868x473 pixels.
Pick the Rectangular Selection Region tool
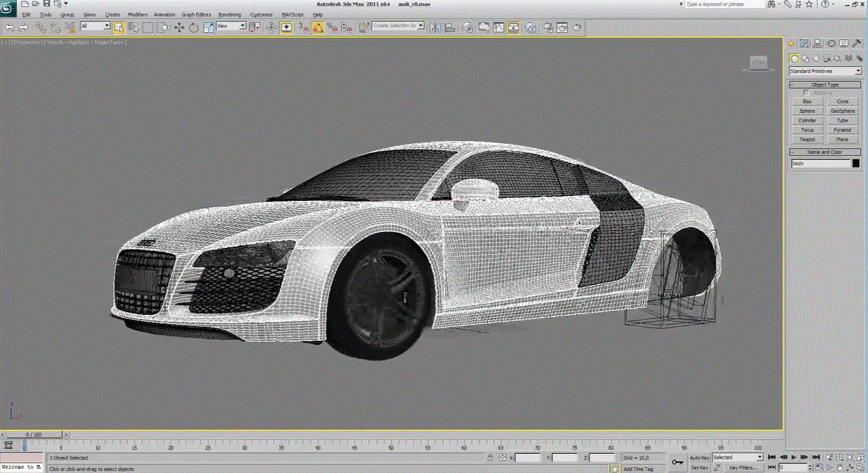click(x=148, y=27)
